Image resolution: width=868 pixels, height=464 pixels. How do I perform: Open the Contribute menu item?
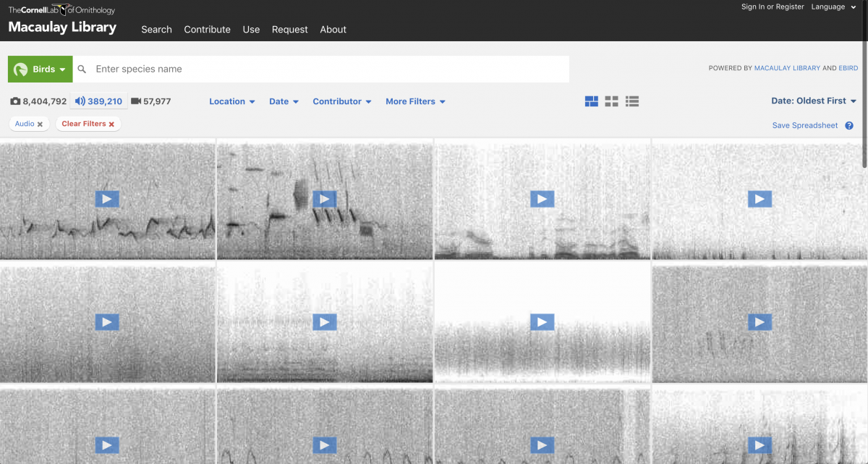point(207,30)
